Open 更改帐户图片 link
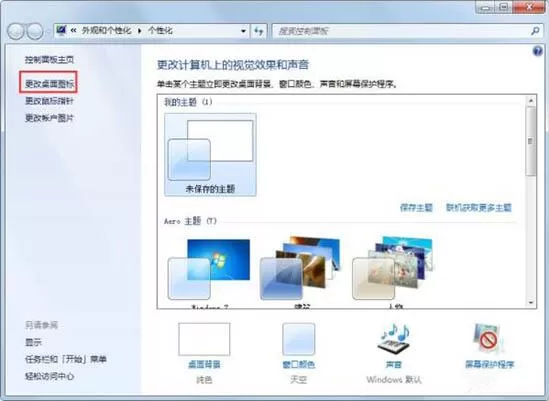The width and height of the screenshot is (549, 401). [x=49, y=118]
